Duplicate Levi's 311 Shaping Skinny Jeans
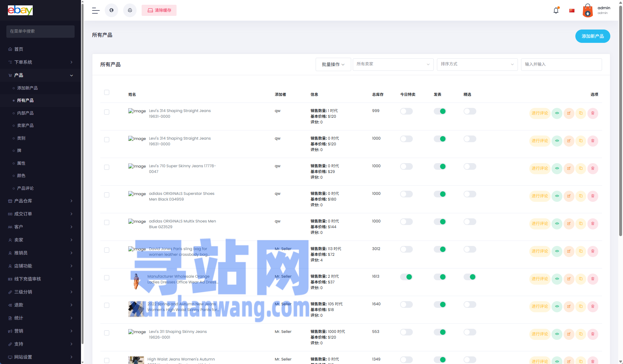The width and height of the screenshot is (623, 364). (581, 334)
